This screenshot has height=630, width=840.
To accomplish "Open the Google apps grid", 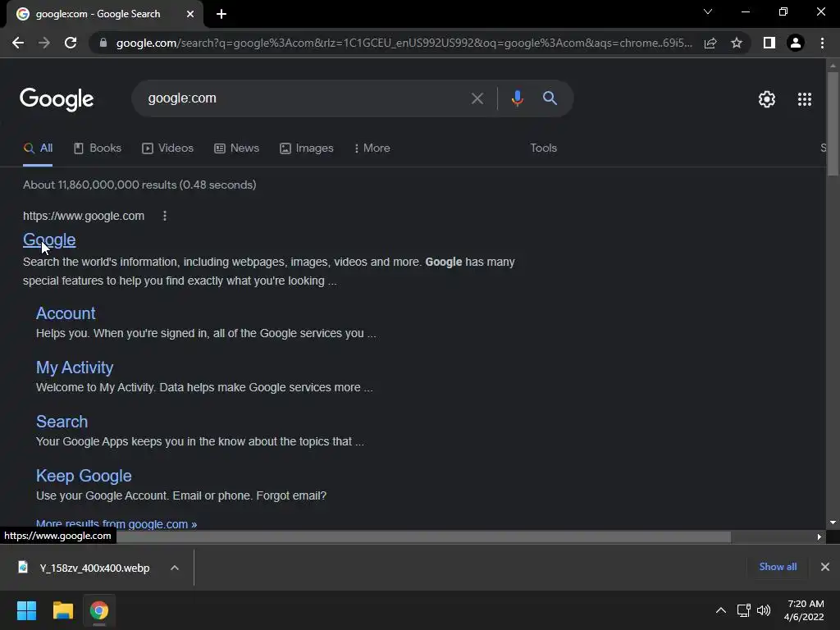I will point(805,99).
